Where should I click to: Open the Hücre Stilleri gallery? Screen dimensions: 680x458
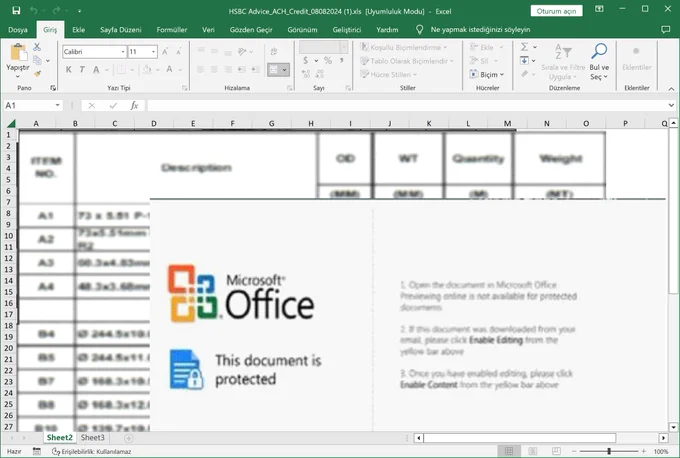389,74
